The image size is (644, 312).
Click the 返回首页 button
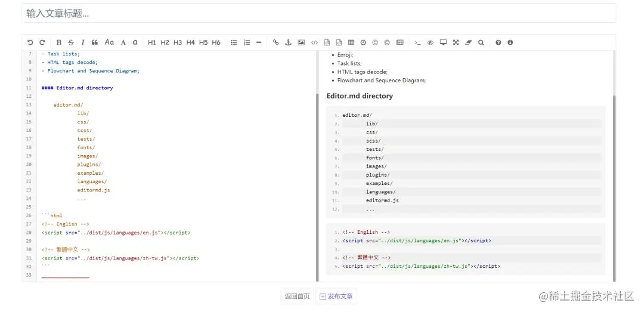click(x=298, y=296)
